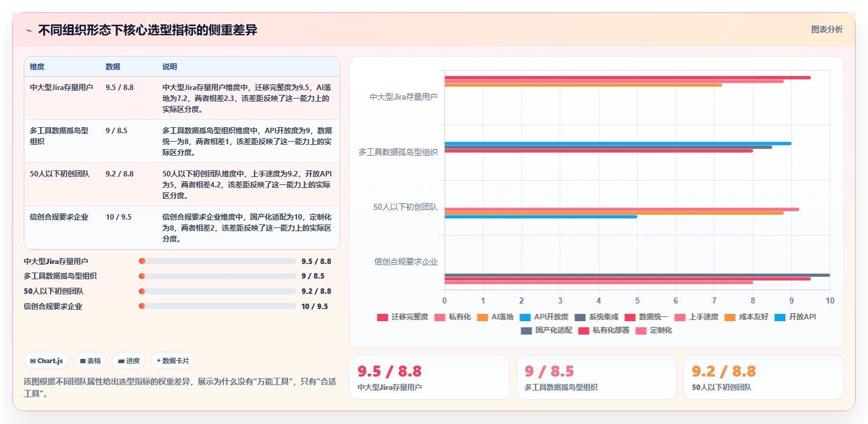Screen dimensions: 868x424
Task: Toggle the API开放度 legend item
Action: pyautogui.click(x=544, y=317)
